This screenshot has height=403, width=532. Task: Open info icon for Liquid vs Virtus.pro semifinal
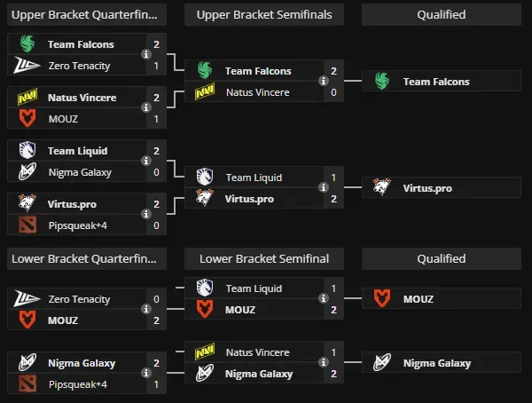tap(324, 188)
